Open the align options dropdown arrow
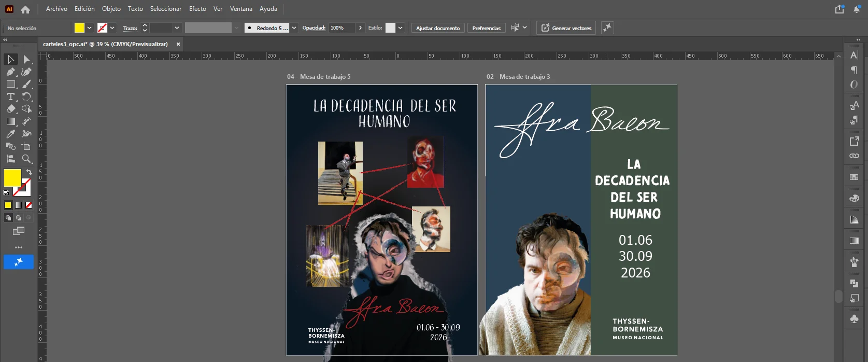This screenshot has width=868, height=362. point(524,27)
